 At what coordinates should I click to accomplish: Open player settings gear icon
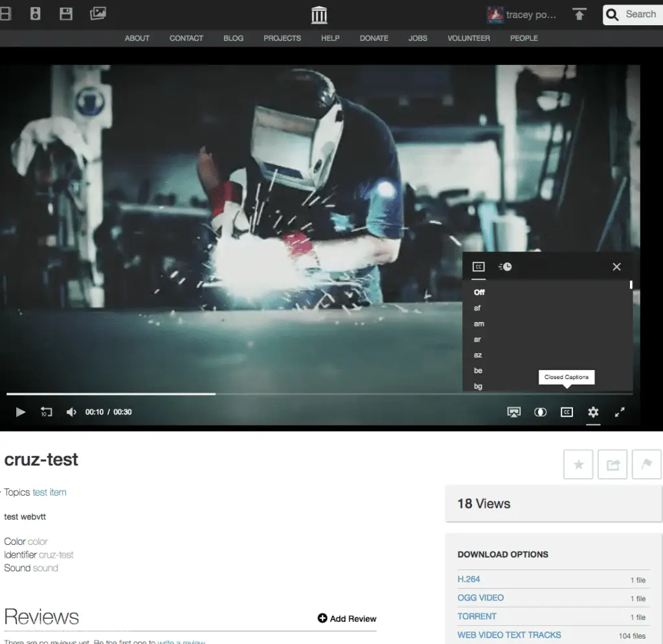(593, 412)
